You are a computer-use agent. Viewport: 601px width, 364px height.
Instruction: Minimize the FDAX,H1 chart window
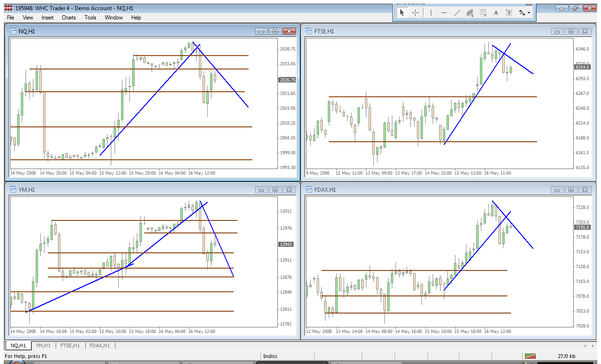pos(557,189)
